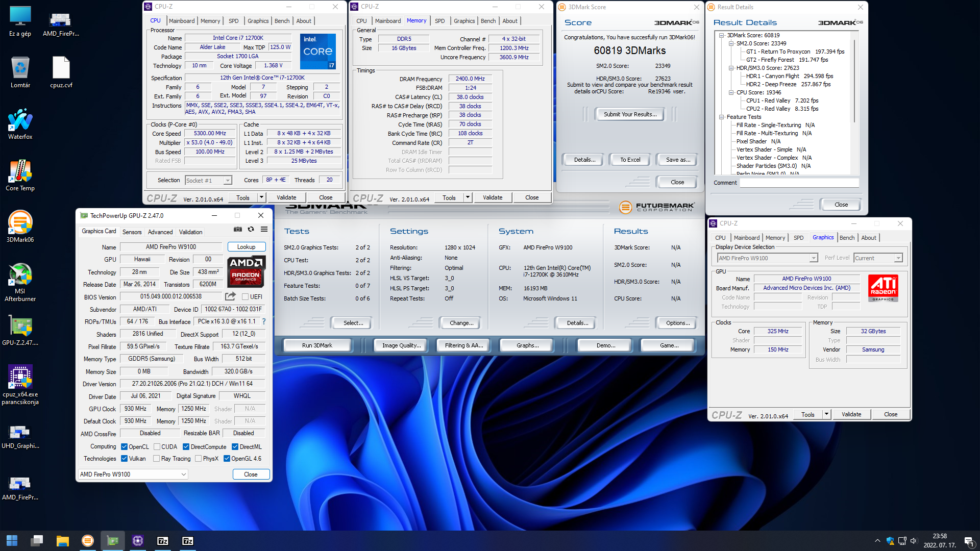Viewport: 980px width, 551px height.
Task: Click the Bus Interface question mark icon
Action: [x=263, y=321]
